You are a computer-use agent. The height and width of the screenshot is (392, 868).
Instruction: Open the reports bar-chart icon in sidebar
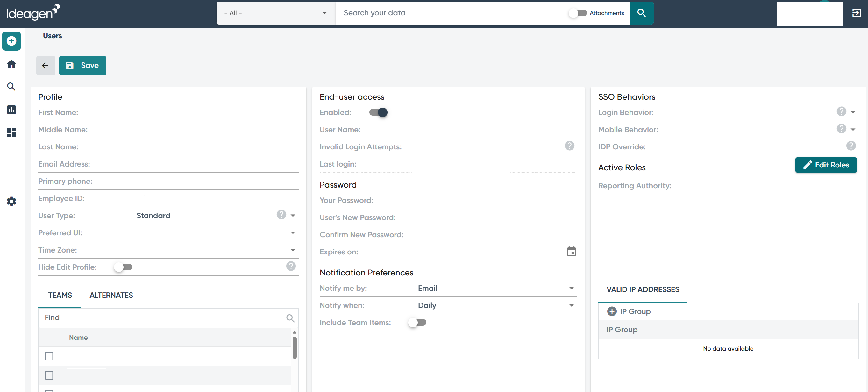[x=11, y=110]
